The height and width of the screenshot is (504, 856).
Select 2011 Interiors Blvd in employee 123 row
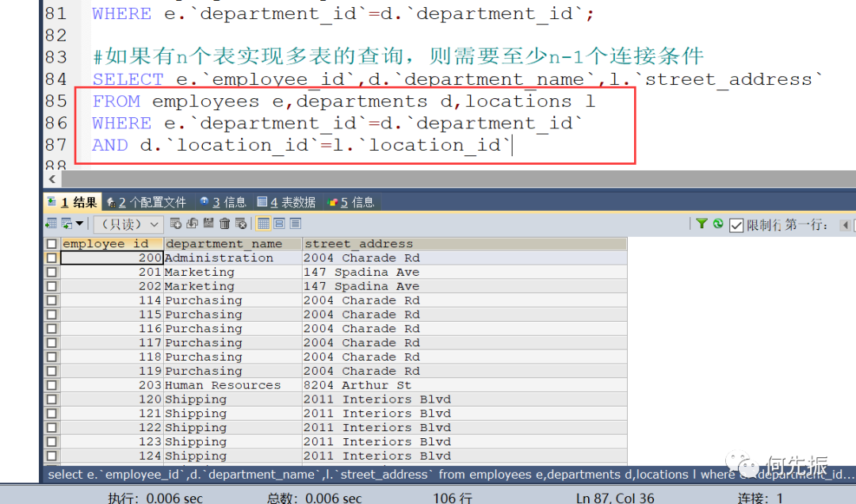coord(464,441)
